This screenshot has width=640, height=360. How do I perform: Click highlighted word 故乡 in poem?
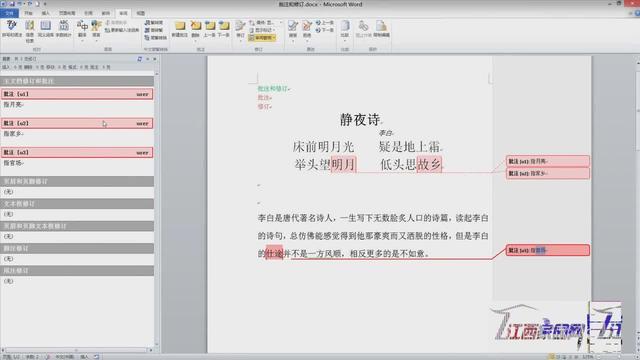(429, 164)
